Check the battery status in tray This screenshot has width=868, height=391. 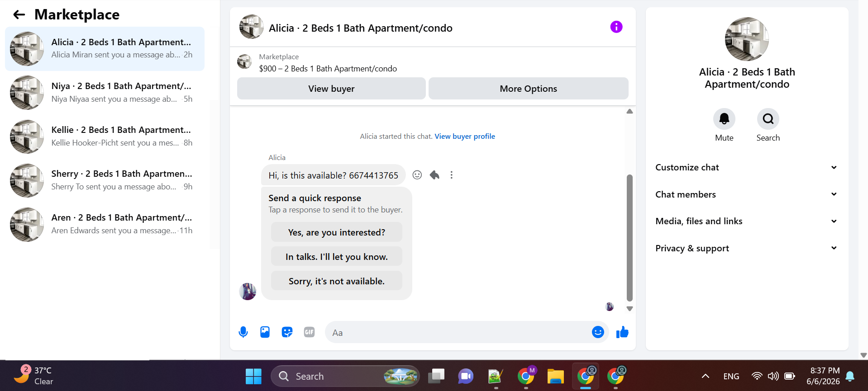tap(790, 376)
